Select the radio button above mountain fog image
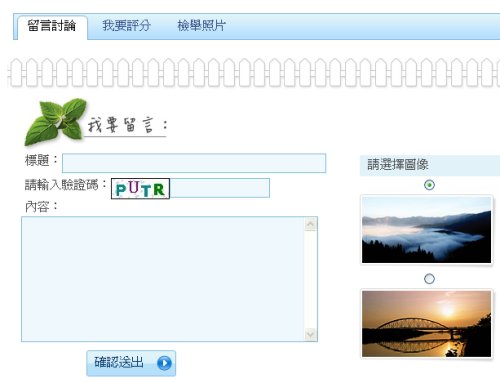This screenshot has height=383, width=500. click(429, 185)
